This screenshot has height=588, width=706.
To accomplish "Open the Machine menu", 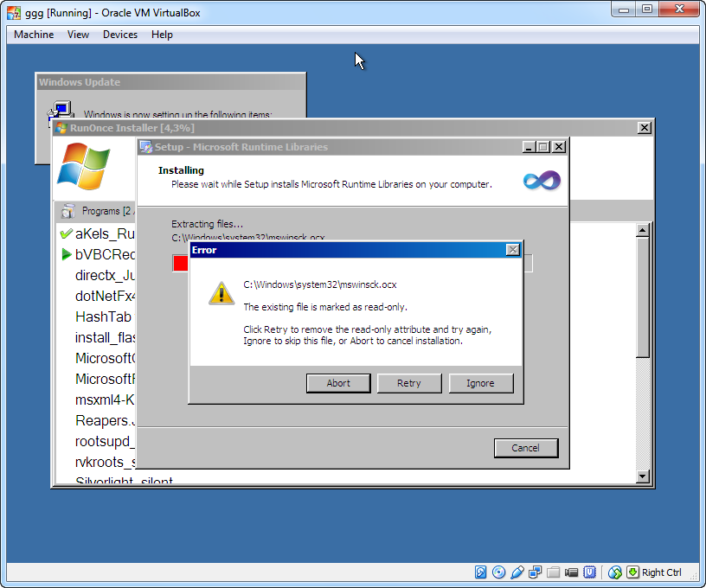I will (x=34, y=35).
